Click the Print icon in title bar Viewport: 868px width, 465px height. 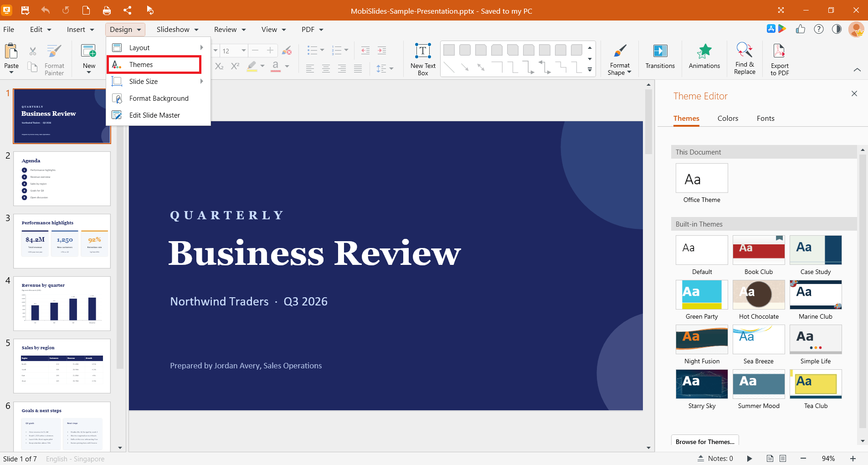(107, 10)
